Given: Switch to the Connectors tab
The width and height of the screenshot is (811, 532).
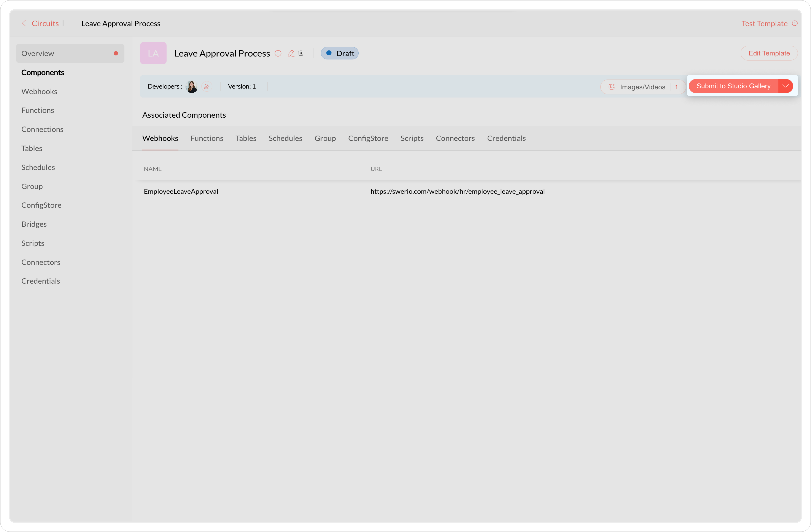Looking at the screenshot, I should pyautogui.click(x=455, y=138).
